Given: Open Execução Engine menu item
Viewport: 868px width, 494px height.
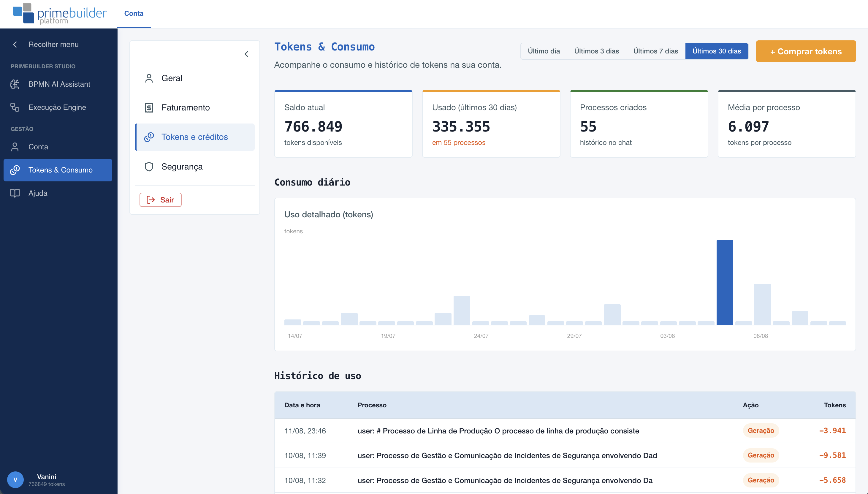Looking at the screenshot, I should coord(58,107).
